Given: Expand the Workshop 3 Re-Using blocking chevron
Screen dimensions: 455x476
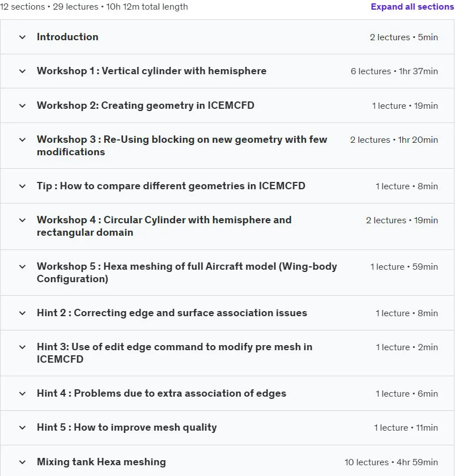Looking at the screenshot, I should pos(22,140).
